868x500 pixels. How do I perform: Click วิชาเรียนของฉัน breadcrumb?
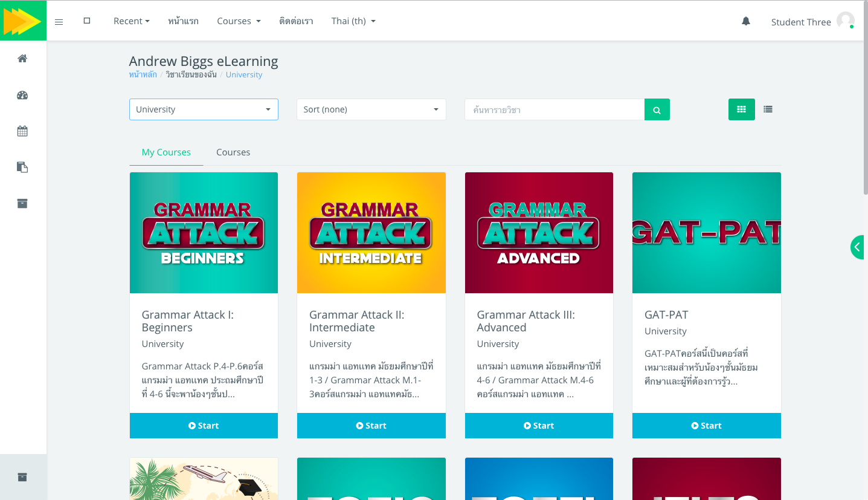click(x=191, y=74)
